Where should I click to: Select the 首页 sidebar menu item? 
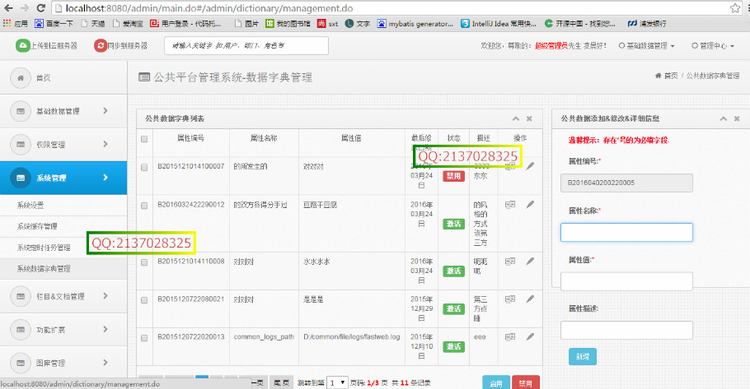(x=64, y=78)
